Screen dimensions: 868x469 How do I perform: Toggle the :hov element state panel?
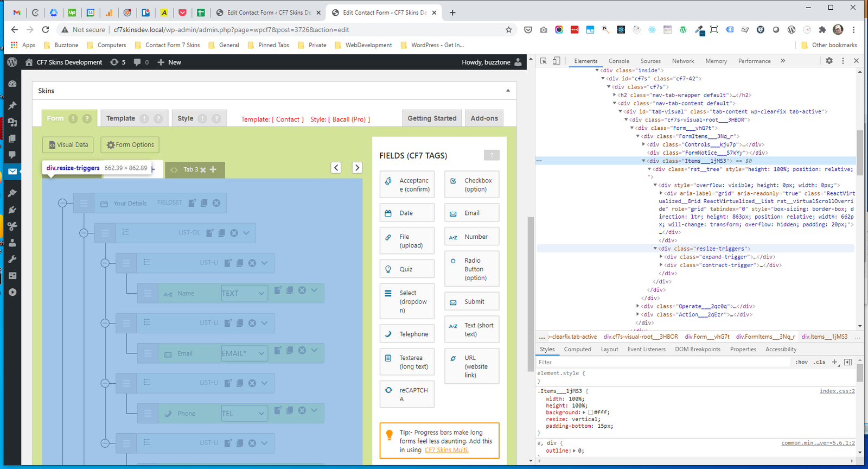tap(801, 362)
